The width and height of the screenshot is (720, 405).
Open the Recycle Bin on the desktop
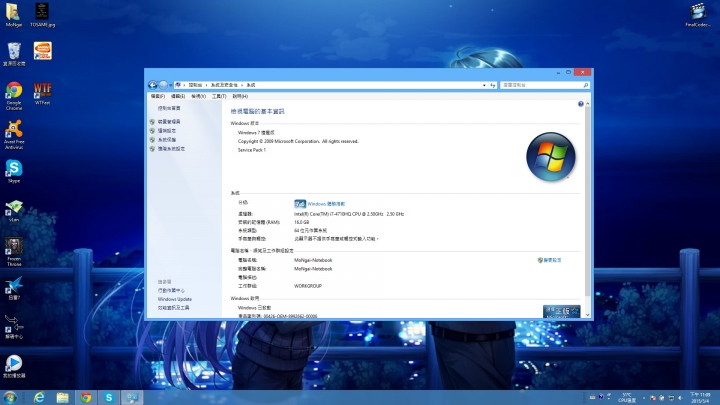tap(14, 52)
